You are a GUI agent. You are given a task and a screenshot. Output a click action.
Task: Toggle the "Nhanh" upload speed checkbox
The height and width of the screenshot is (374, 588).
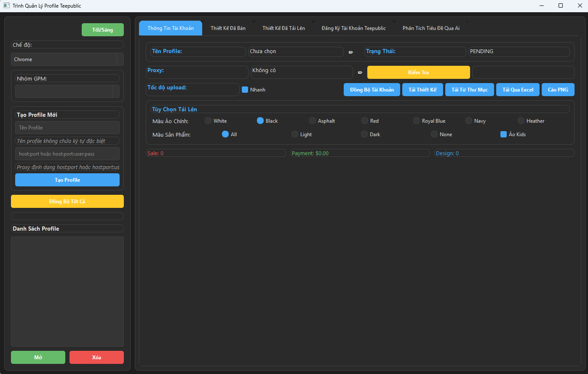coord(245,89)
